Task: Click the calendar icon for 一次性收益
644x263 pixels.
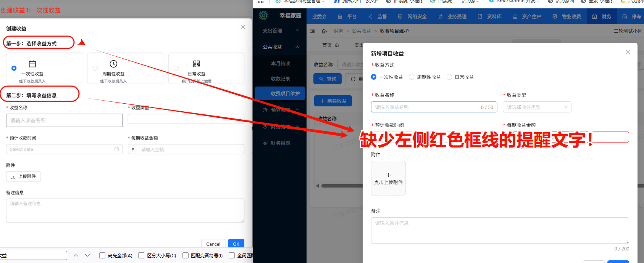Action: click(32, 64)
